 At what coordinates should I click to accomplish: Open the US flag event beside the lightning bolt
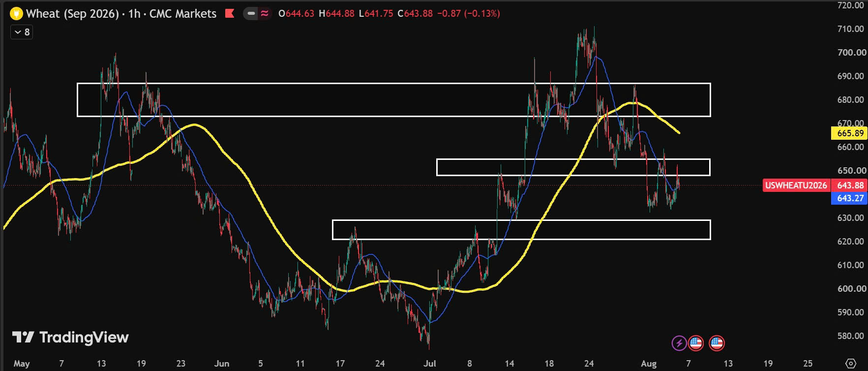tap(695, 343)
